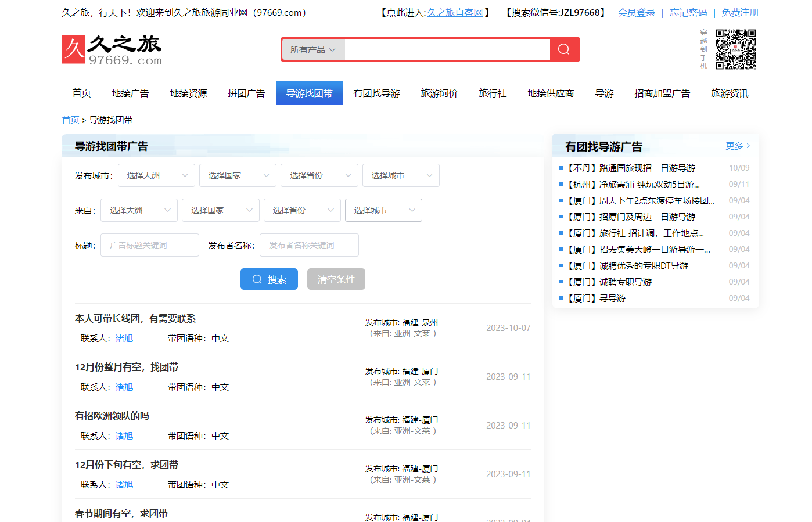Open ad 本人可带长线团，有需要联系

[135, 318]
